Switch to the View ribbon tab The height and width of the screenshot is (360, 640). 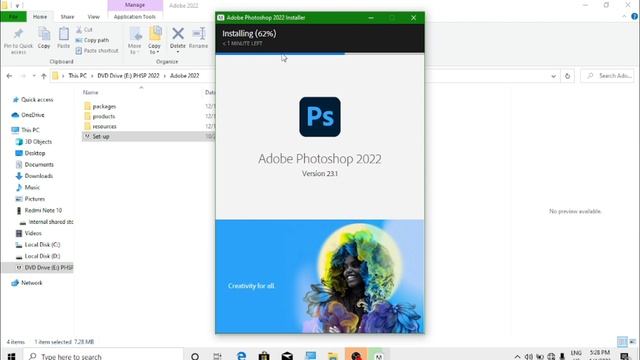pos(93,17)
